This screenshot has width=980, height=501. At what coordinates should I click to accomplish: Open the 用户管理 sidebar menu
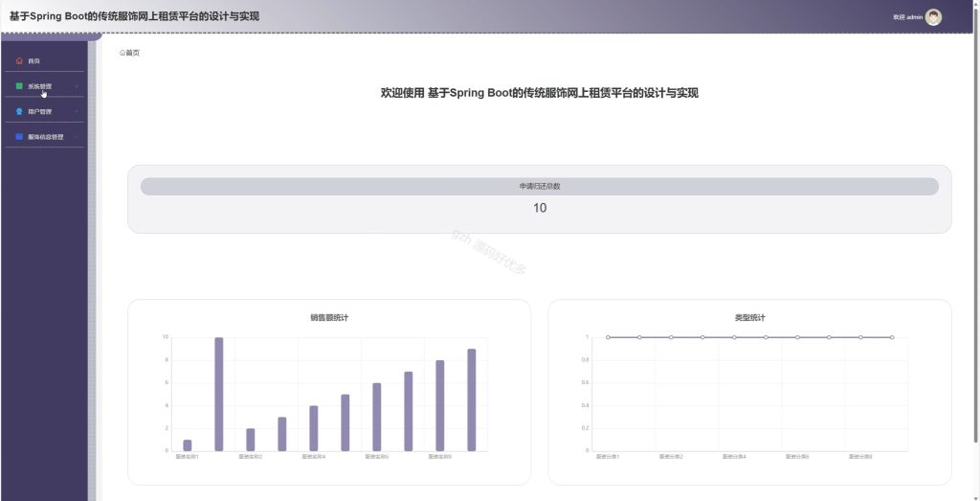[x=44, y=111]
